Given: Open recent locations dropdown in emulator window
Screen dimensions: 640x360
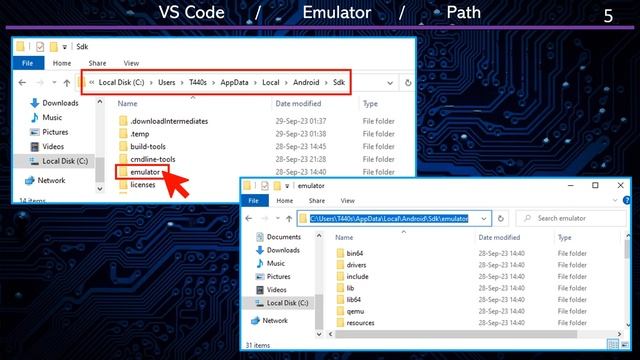Looking at the screenshot, I should point(278,218).
